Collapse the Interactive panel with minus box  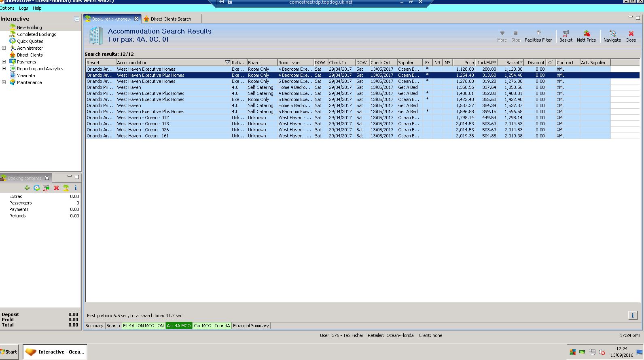coord(77,19)
